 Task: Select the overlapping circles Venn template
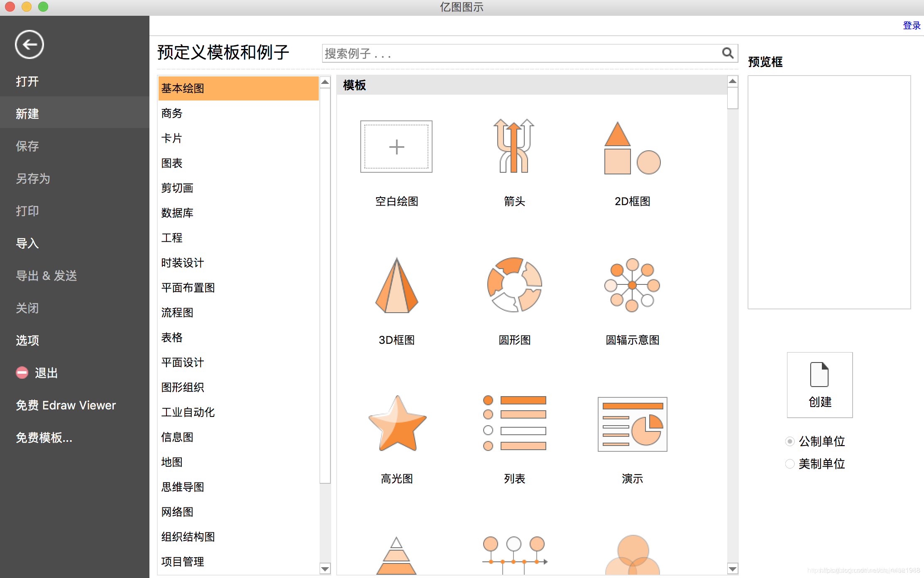[633, 555]
